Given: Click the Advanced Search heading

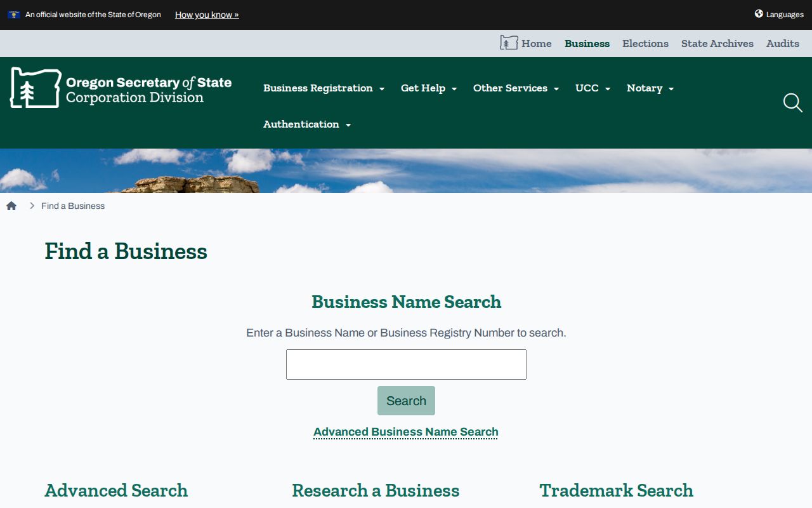Looking at the screenshot, I should click(116, 490).
